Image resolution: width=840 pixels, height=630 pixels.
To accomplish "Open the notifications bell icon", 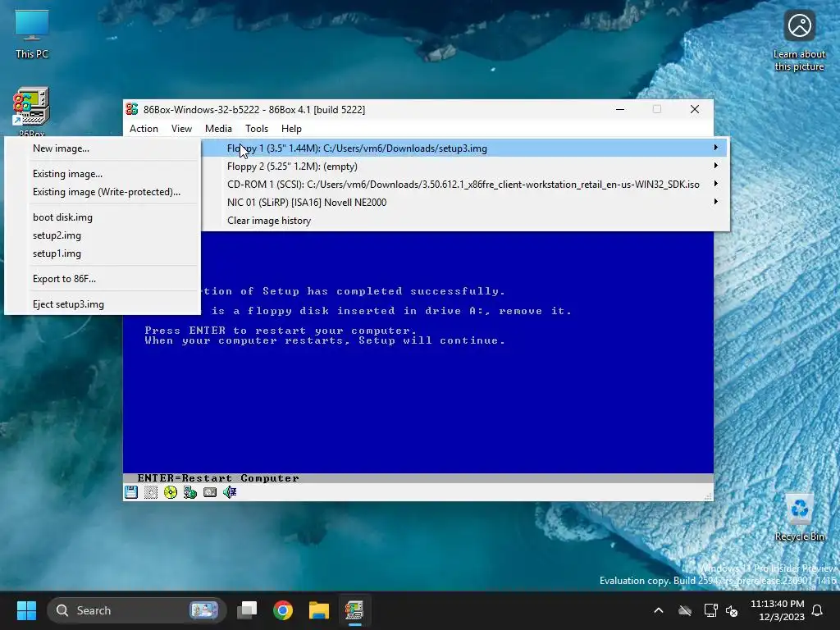I will tap(817, 610).
